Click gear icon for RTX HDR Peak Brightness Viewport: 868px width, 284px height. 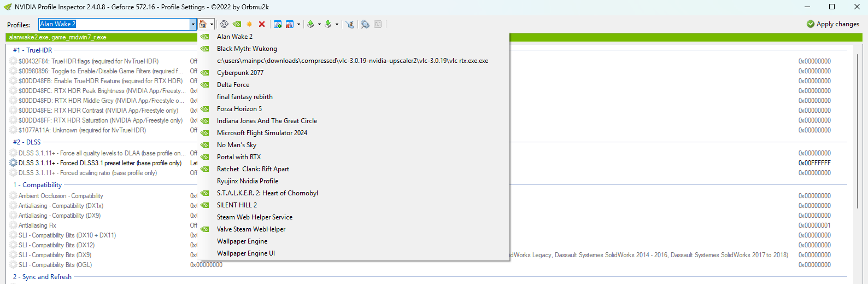pyautogui.click(x=13, y=91)
